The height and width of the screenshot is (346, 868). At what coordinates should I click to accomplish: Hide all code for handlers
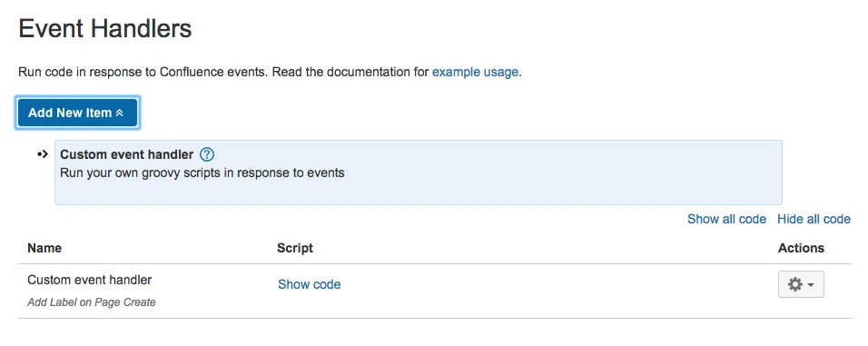[x=814, y=219]
